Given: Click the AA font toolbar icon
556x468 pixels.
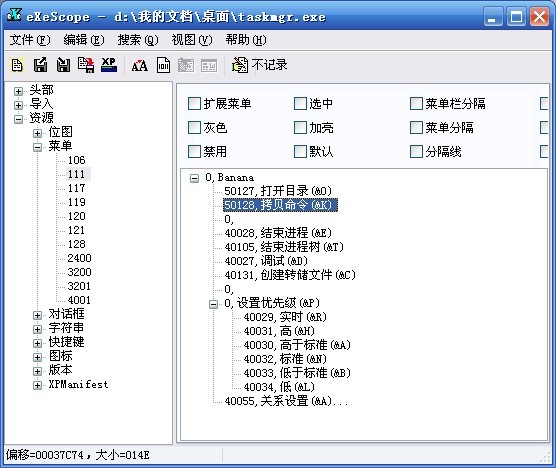Looking at the screenshot, I should tap(140, 66).
